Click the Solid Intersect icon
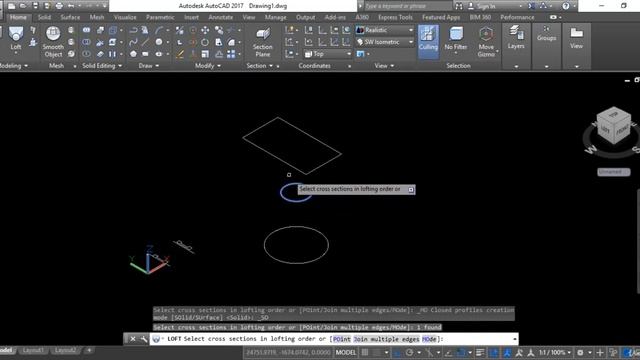The width and height of the screenshot is (640, 360). pos(86,54)
